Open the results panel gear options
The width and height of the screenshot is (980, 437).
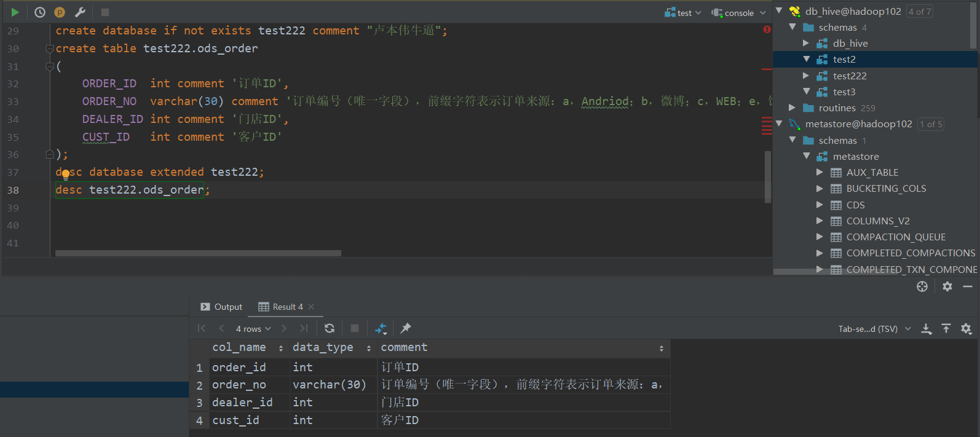[x=947, y=286]
